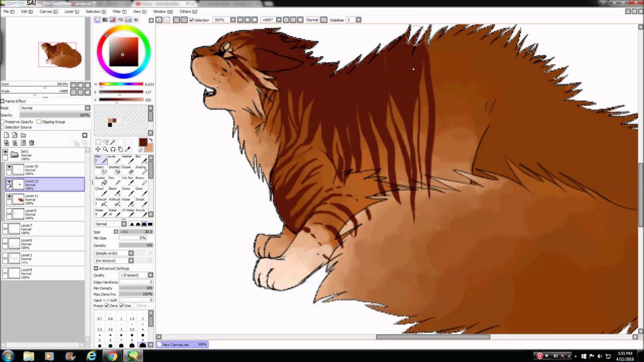Hide the Set1 folder visibility eye

[x=5, y=152]
